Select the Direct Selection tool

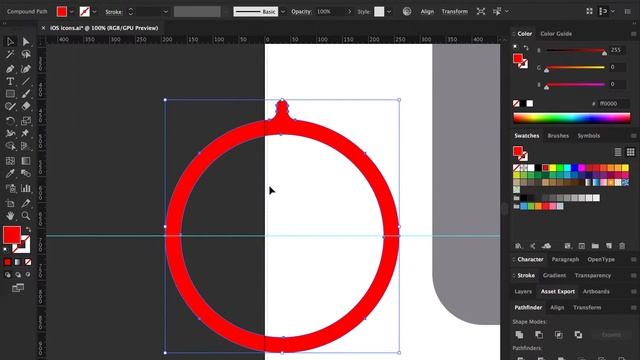[x=26, y=41]
